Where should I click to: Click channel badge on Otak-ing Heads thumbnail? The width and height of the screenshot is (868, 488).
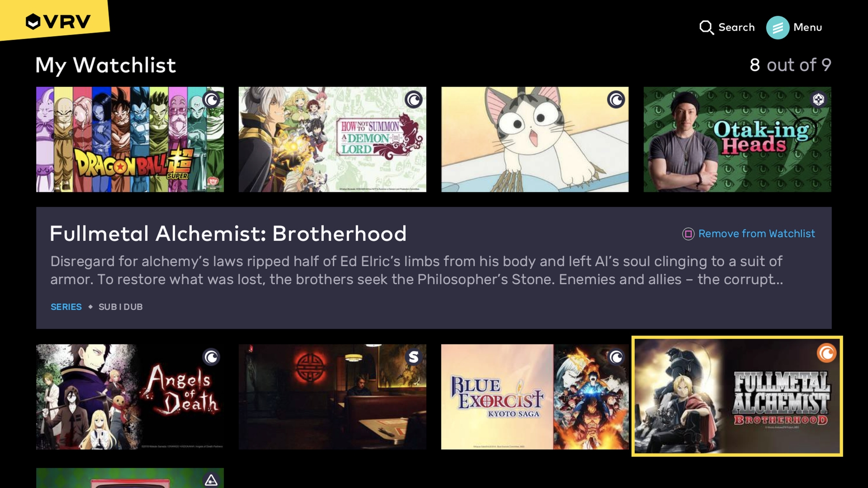[x=818, y=99]
